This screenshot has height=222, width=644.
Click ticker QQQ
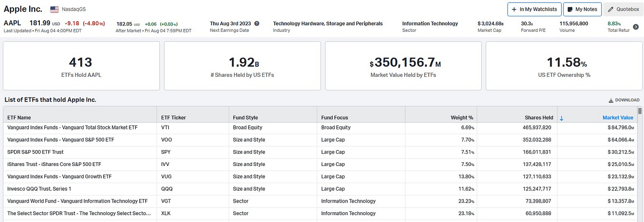click(x=167, y=188)
